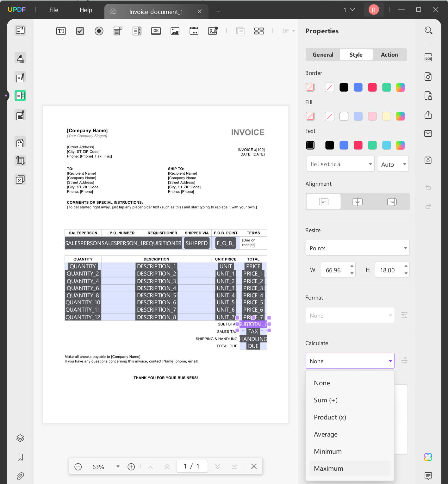Select Sum (+) in the Calculate list
Viewport: 448px width, 484px height.
[x=326, y=400]
